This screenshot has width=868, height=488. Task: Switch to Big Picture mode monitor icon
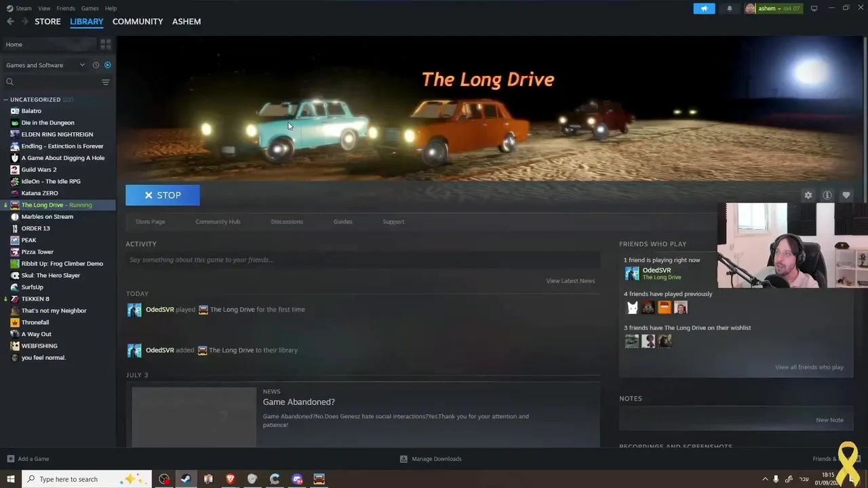(x=814, y=8)
